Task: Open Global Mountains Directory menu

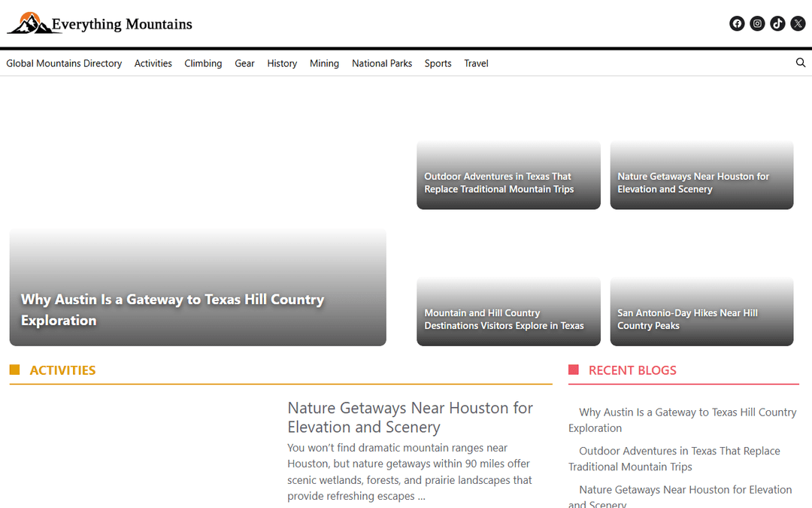Action: tap(64, 63)
